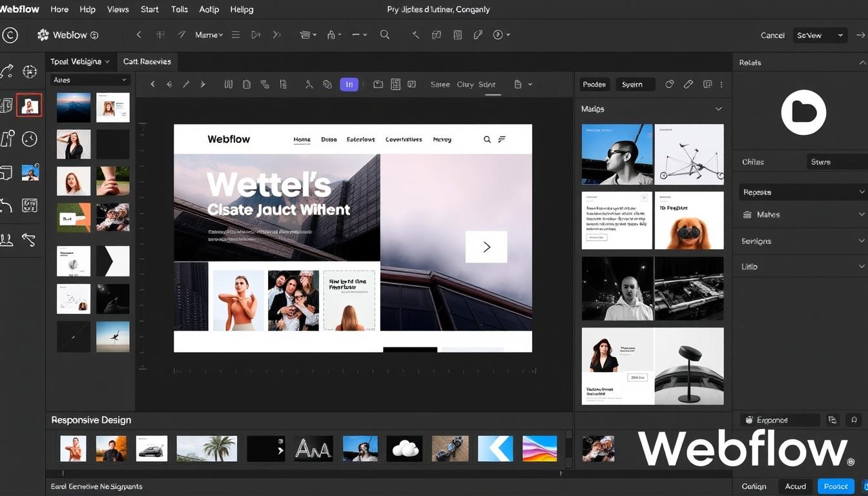Click the copy icon next to Erpponce field
Viewport: 868px width, 496px height.
coord(832,420)
